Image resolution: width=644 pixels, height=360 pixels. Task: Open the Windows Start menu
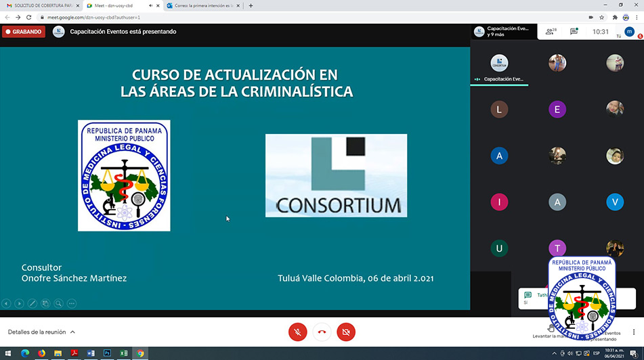click(x=8, y=353)
